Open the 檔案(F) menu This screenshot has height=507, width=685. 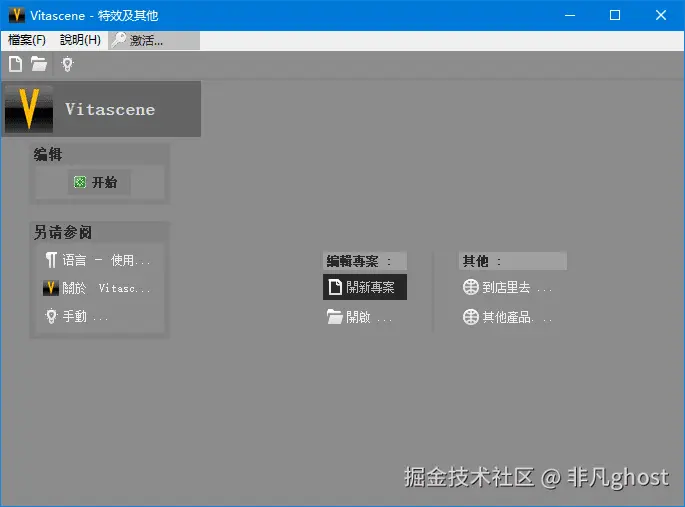tap(27, 40)
